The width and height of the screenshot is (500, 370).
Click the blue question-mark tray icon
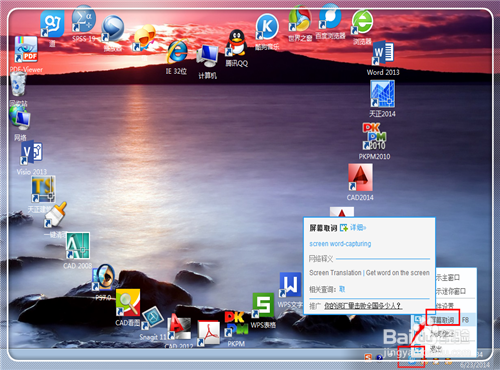click(x=379, y=357)
